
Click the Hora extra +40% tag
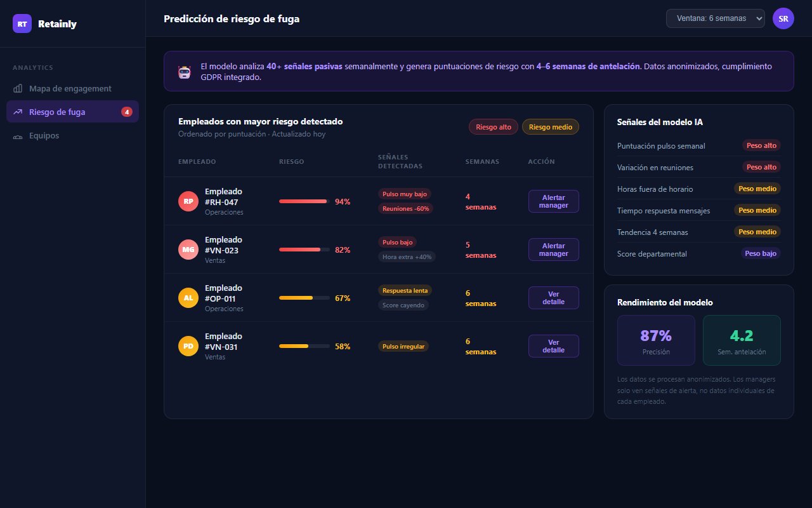click(407, 257)
